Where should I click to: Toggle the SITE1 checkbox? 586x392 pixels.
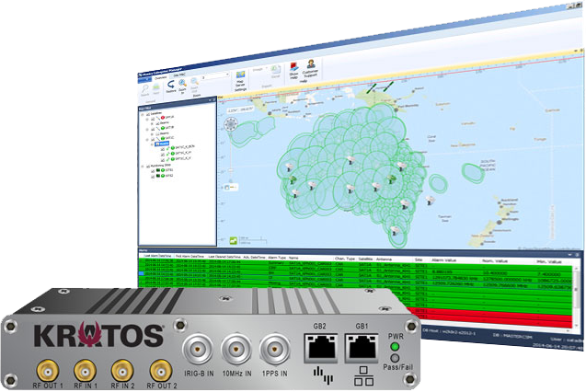tap(153, 171)
